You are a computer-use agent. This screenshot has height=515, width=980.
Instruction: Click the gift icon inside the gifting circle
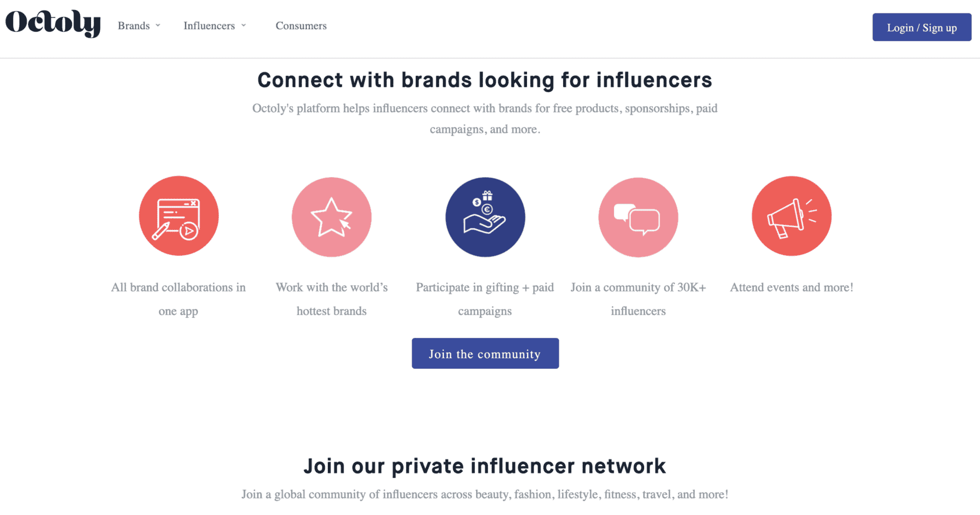click(488, 196)
